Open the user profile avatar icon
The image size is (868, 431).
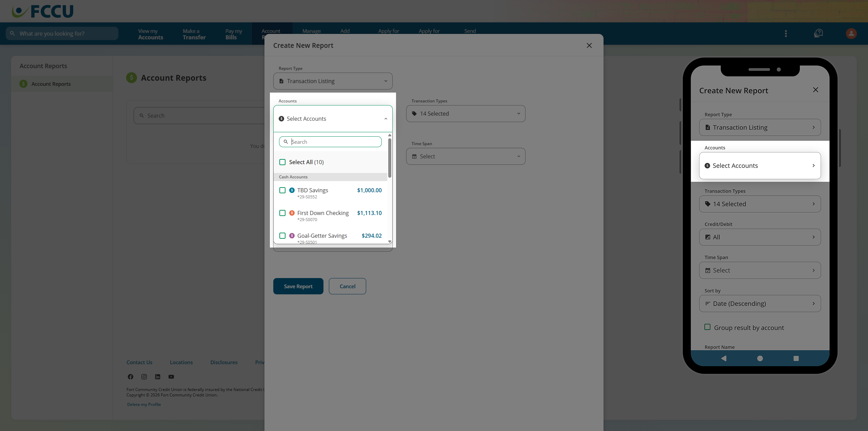(851, 34)
